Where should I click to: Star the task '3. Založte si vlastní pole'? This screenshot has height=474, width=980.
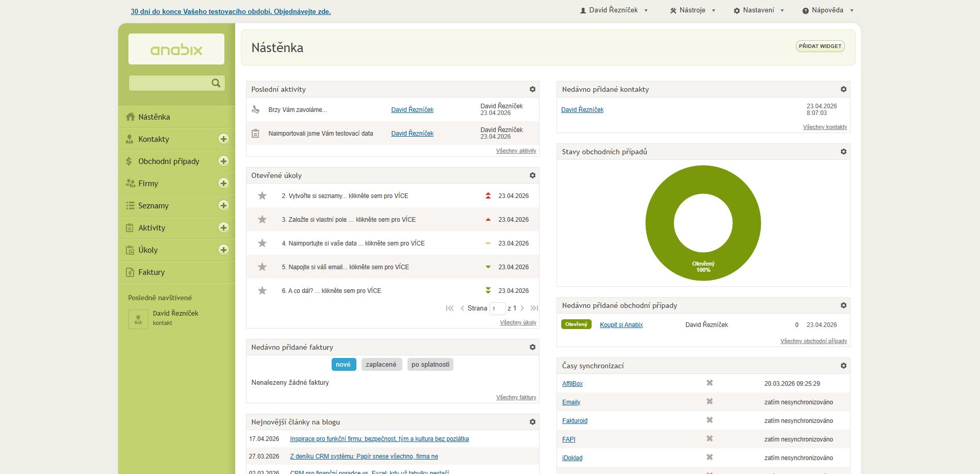click(x=262, y=219)
